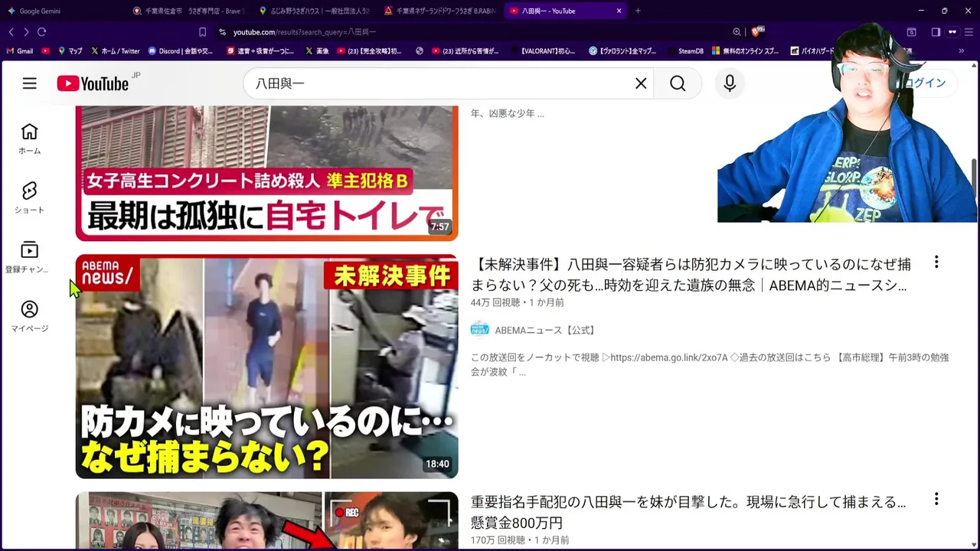Open the Discord bookmark
Viewport: 980px width, 551px height.
point(181,51)
